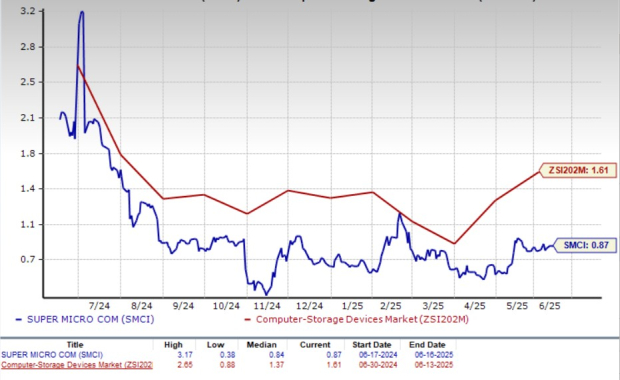Click the 11/24 x-axis label

(267, 306)
